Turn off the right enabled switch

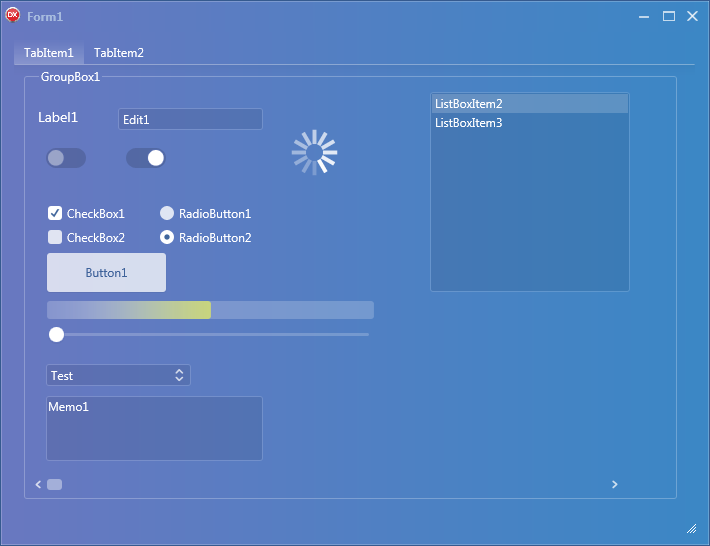[146, 158]
